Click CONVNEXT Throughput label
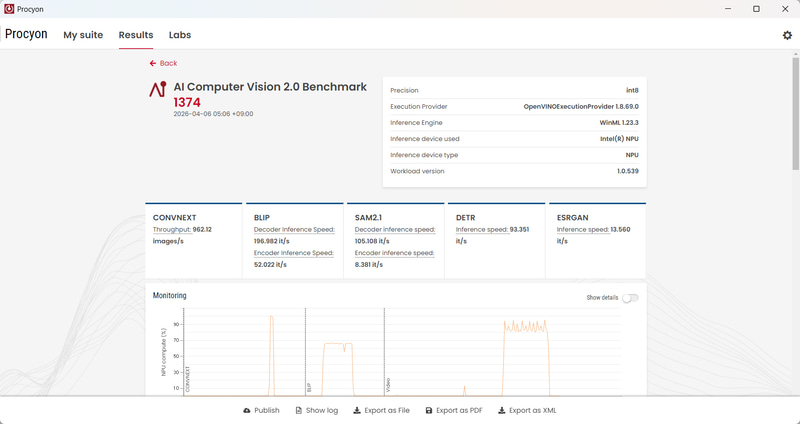 point(171,230)
